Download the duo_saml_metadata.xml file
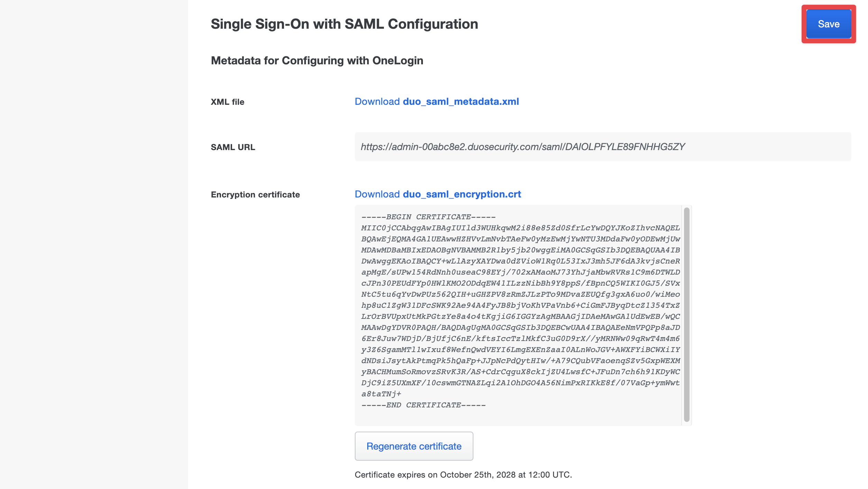 coord(436,102)
